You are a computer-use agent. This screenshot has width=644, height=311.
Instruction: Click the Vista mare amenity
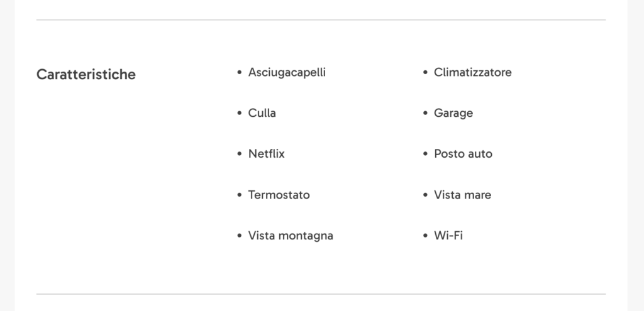tap(462, 195)
